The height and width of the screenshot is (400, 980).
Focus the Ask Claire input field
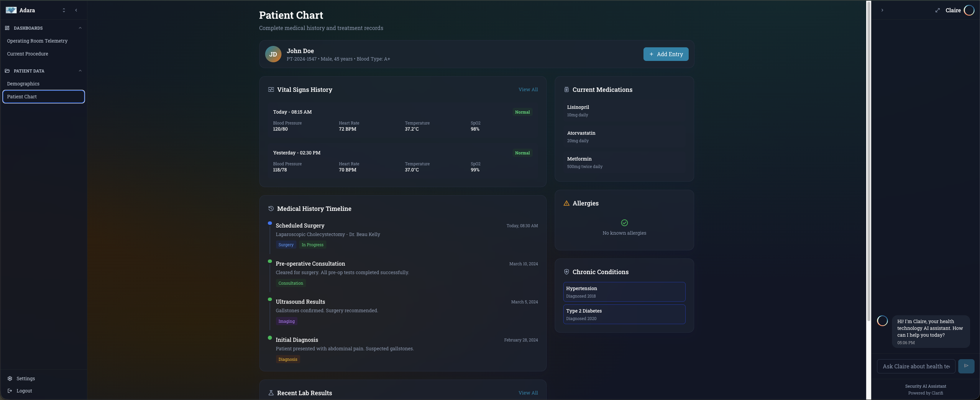916,366
